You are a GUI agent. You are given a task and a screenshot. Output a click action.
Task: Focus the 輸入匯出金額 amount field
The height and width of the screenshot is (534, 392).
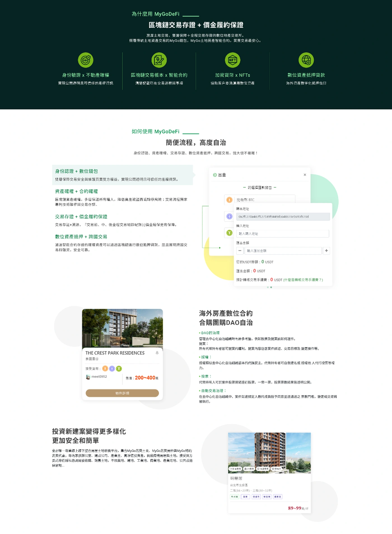pos(283,251)
